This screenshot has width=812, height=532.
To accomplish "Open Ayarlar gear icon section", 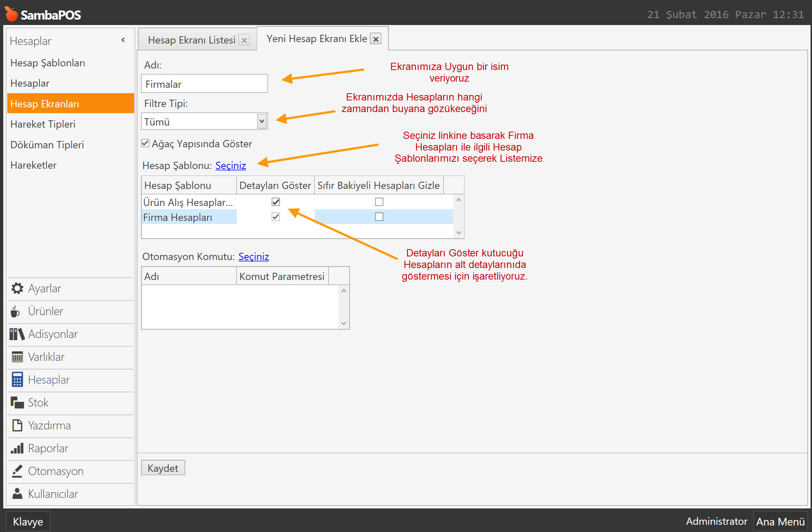I will [x=17, y=288].
